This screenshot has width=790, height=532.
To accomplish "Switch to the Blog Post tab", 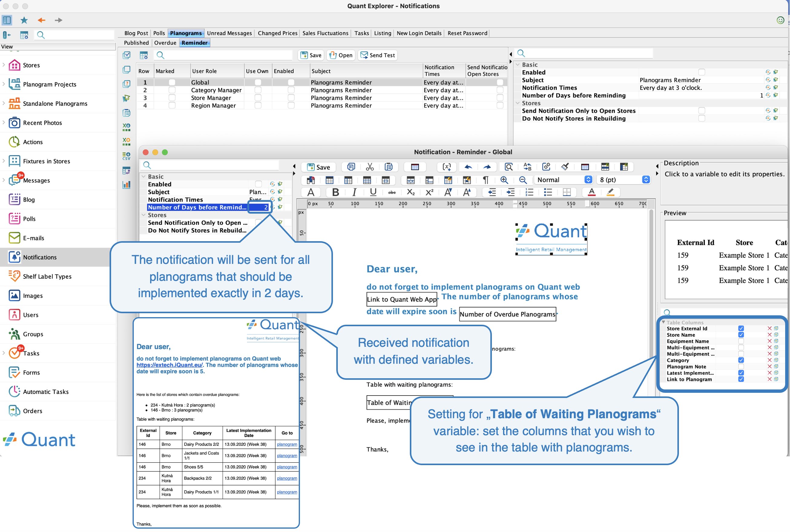I will 136,33.
